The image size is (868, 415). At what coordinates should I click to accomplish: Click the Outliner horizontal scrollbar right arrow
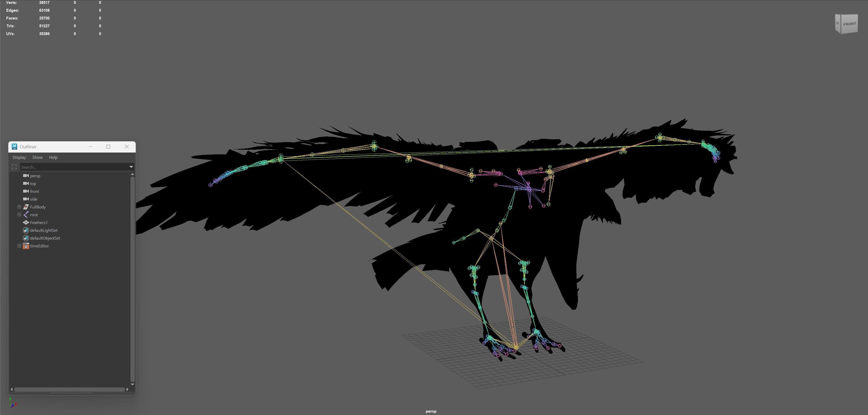[127, 389]
